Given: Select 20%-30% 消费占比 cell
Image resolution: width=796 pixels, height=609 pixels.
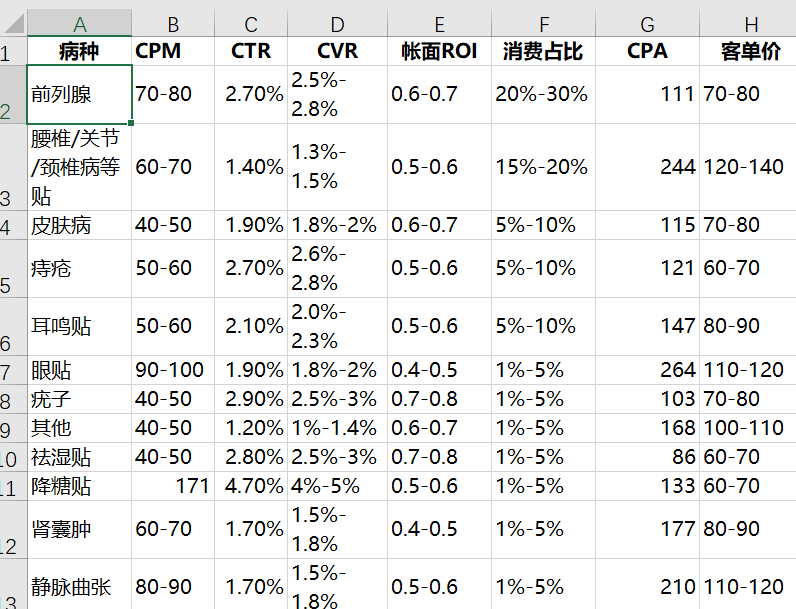Looking at the screenshot, I should [x=543, y=94].
